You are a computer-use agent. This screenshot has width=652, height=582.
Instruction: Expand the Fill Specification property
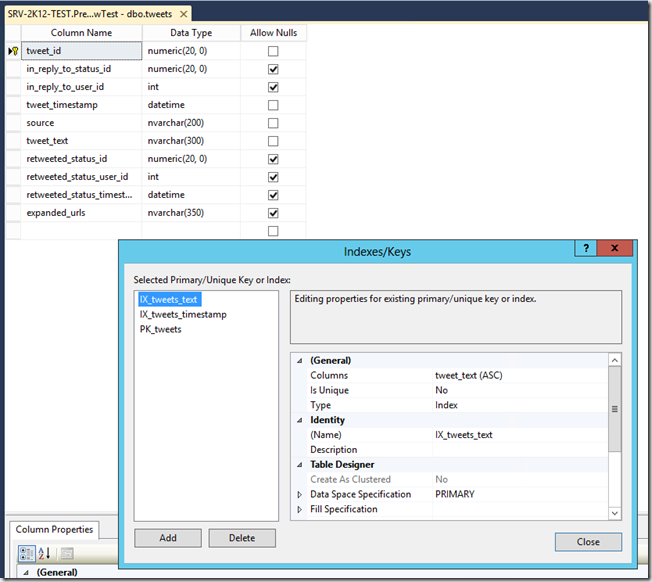(299, 510)
